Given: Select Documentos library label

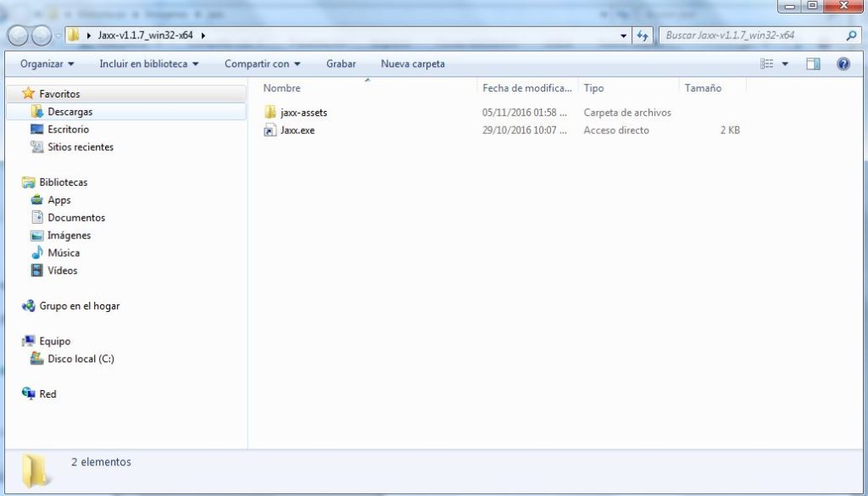Looking at the screenshot, I should coord(76,218).
